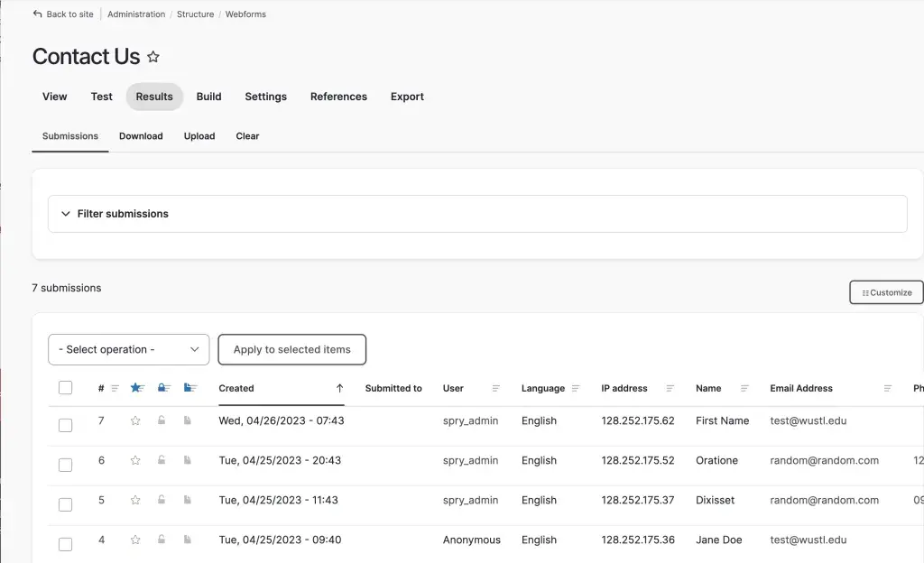Click Apply to selected items button
924x563 pixels.
click(x=291, y=349)
